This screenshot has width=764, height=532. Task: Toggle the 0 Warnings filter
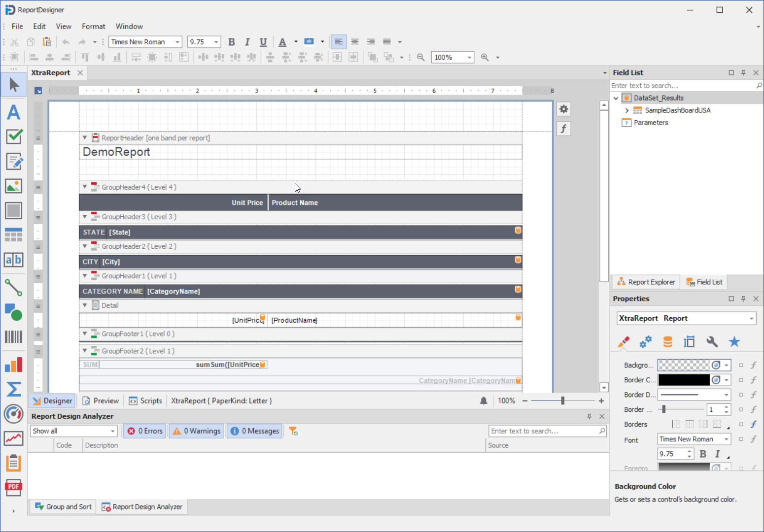click(x=197, y=431)
